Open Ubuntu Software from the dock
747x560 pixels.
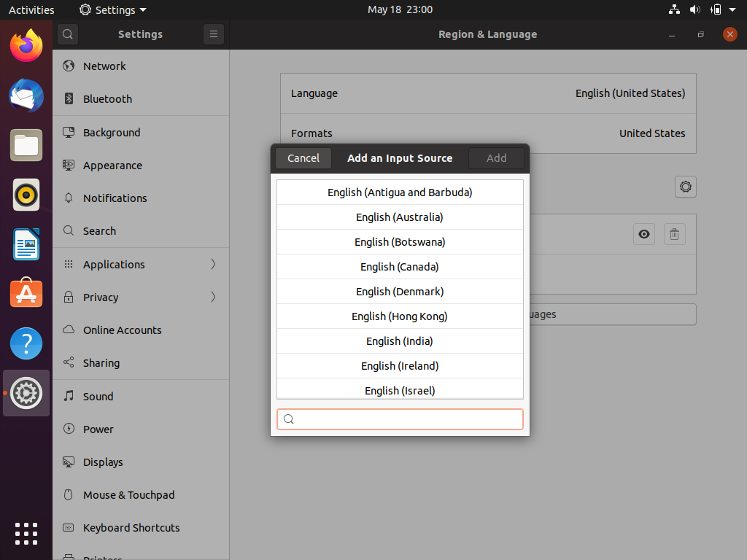tap(26, 294)
